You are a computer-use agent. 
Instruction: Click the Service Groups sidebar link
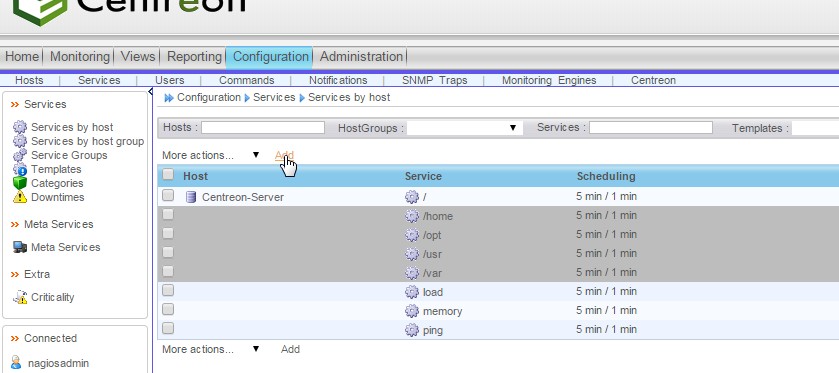point(69,155)
